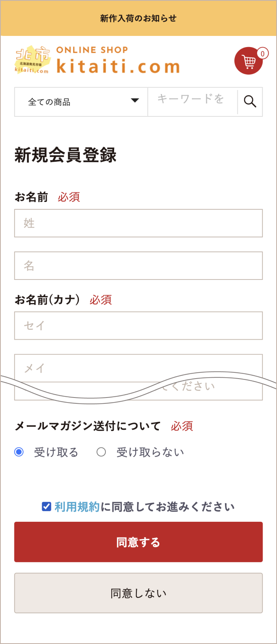277x644 pixels.
Task: Open the 新作入荷のお知らせ banner
Action: click(138, 18)
